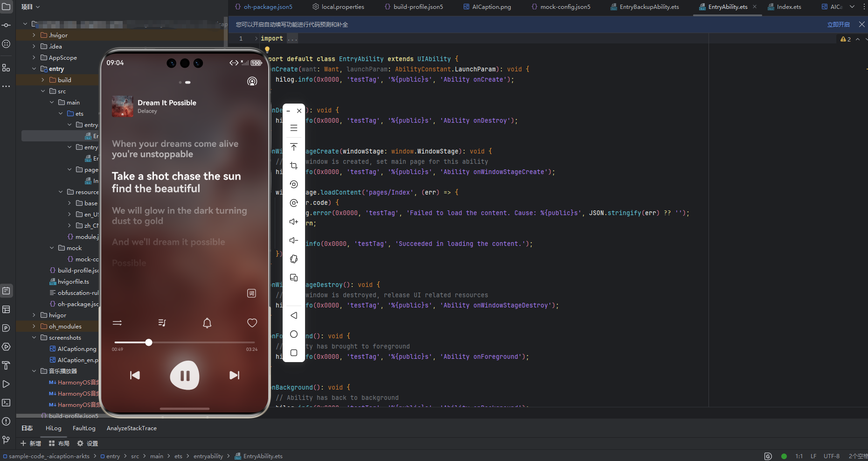This screenshot has height=461, width=868.
Task: Pause the currently playing song
Action: (185, 375)
